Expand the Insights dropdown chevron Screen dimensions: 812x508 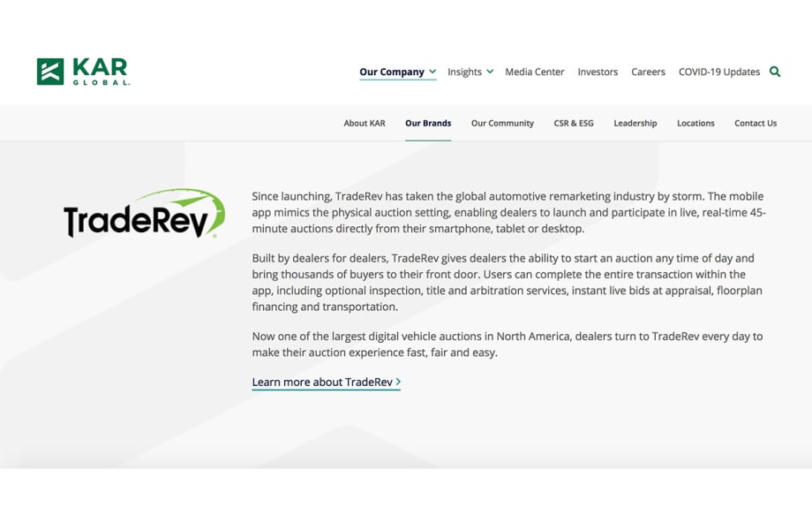[490, 72]
